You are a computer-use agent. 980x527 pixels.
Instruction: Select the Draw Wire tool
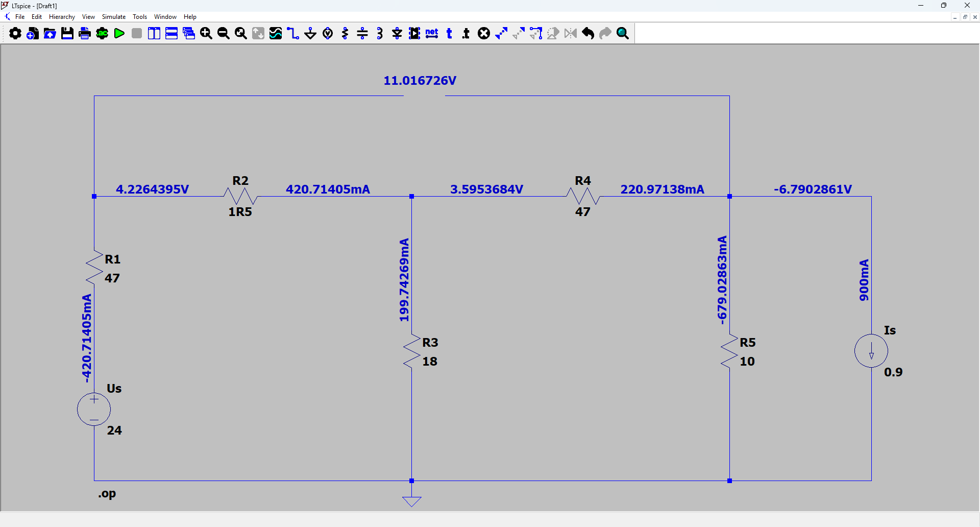point(293,34)
